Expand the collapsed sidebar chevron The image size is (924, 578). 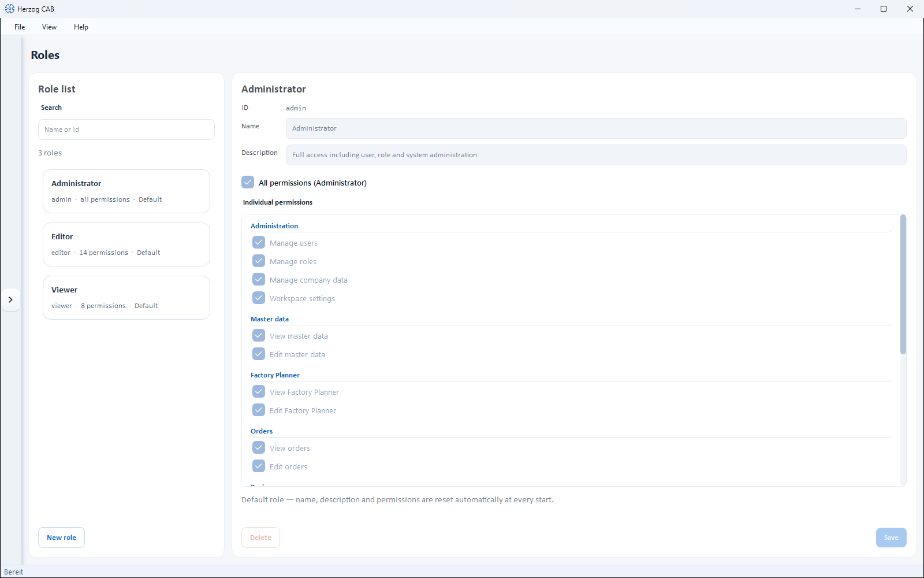coord(10,299)
